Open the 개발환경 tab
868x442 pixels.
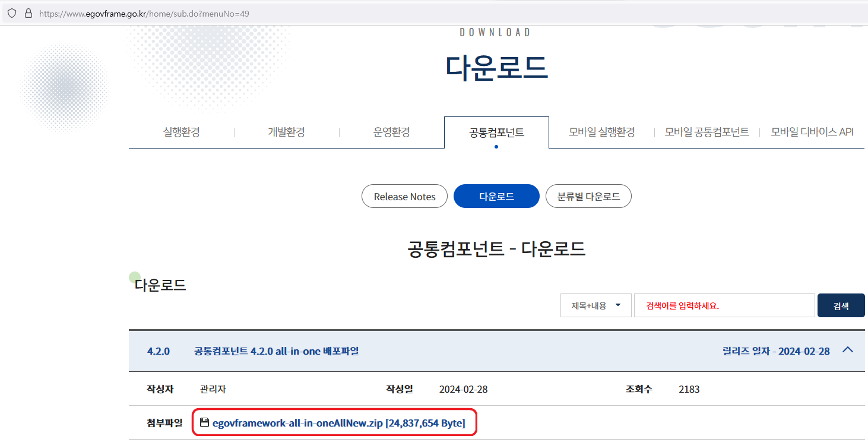click(x=286, y=132)
